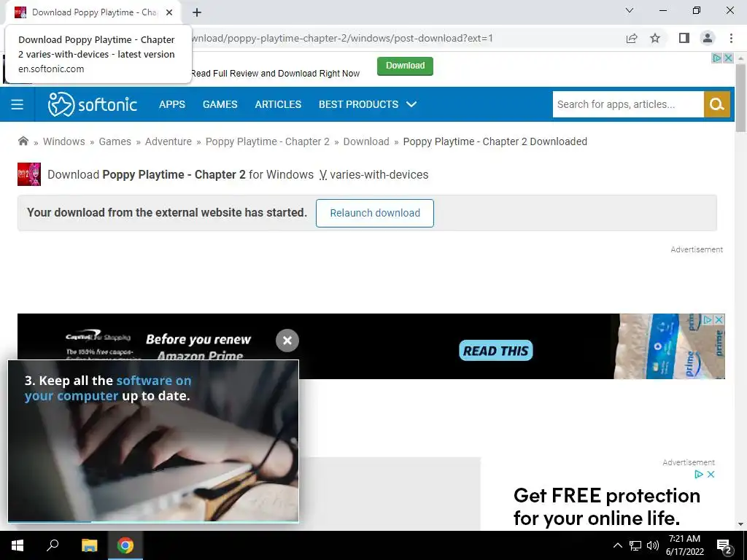The height and width of the screenshot is (560, 747).
Task: Open the Download breadcrumb link
Action: [366, 141]
